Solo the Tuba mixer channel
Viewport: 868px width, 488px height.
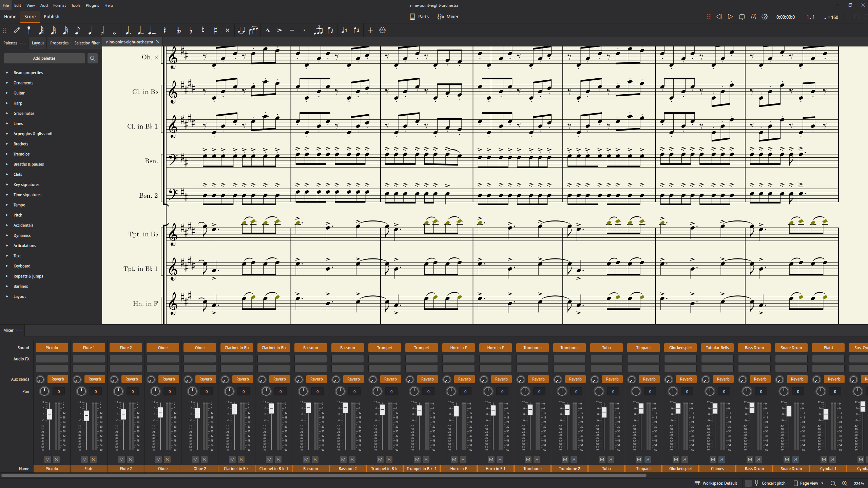coord(611,460)
